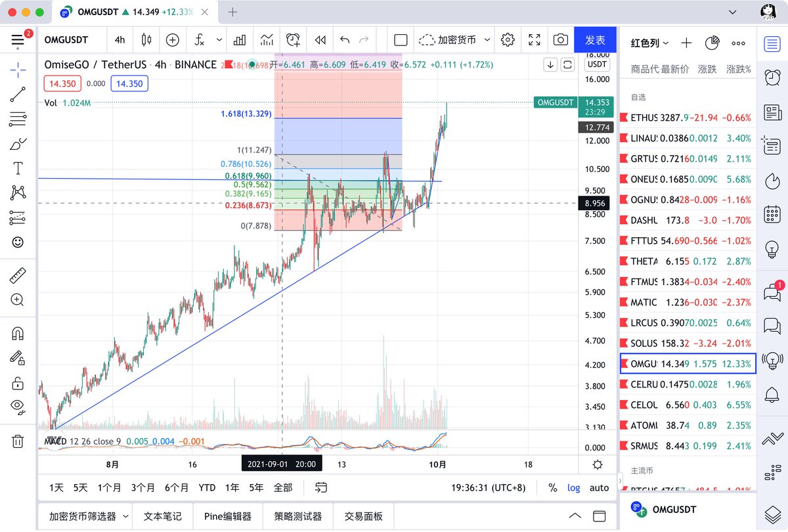Toggle magnet mode for drawings
This screenshot has width=788, height=532.
[18, 334]
